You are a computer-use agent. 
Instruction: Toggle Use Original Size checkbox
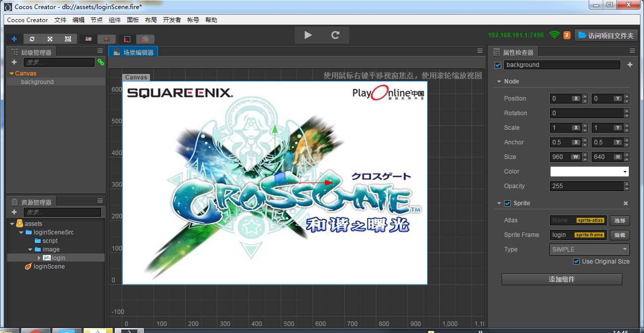[x=577, y=262]
